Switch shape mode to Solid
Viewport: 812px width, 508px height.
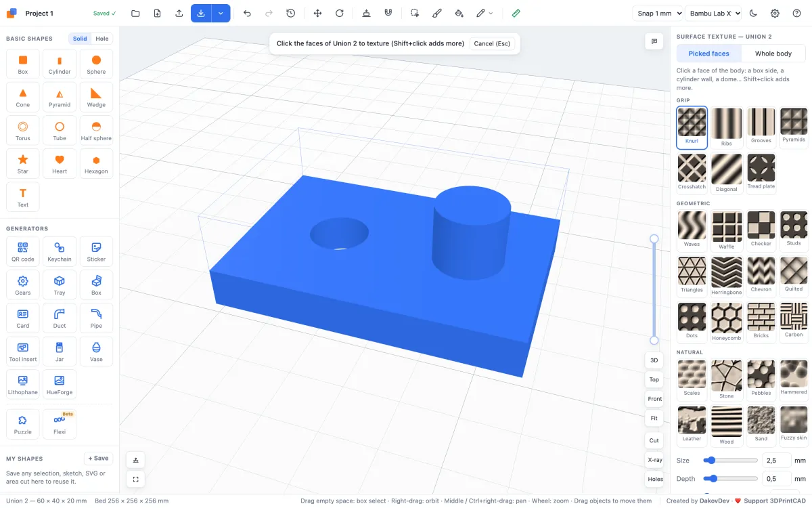tap(80, 39)
